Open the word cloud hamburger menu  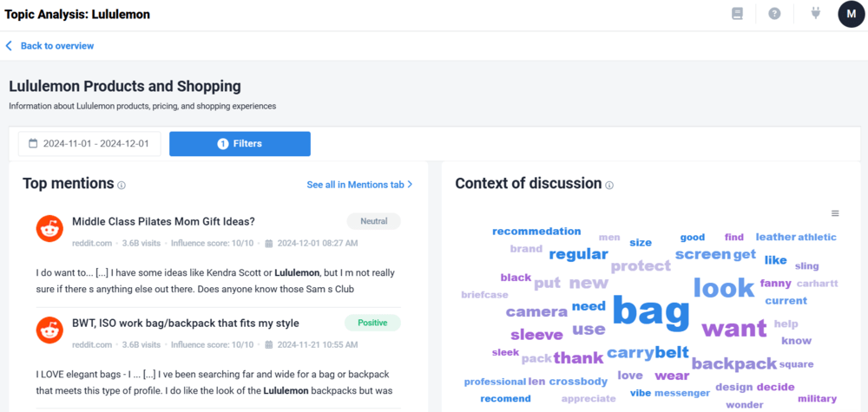(x=835, y=213)
